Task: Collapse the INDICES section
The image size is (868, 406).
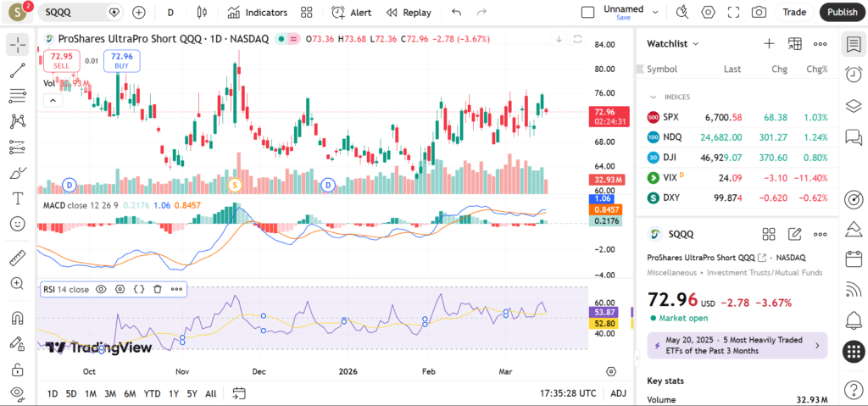Action: point(653,97)
